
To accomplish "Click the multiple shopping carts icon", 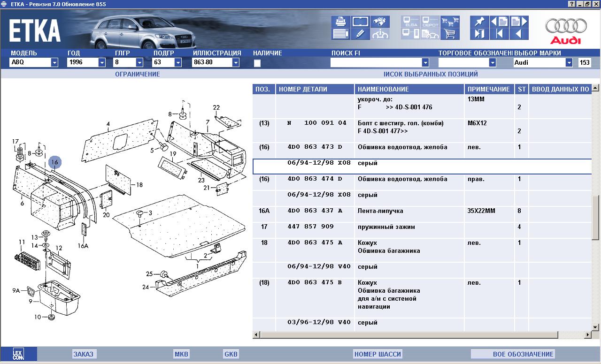I will point(450,22).
